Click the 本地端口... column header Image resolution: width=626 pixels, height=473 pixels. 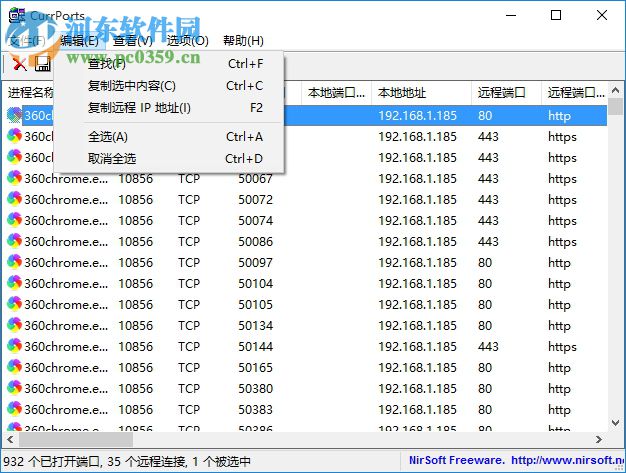point(336,93)
